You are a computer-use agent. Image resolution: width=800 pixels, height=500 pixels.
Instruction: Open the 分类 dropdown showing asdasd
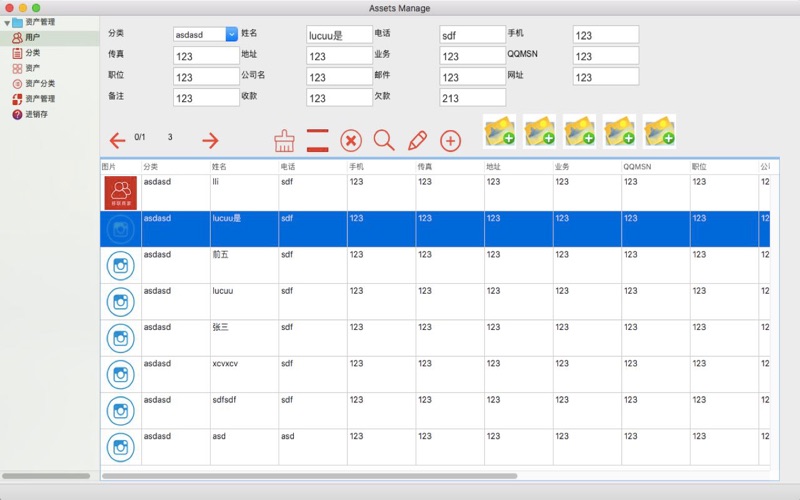tap(231, 35)
